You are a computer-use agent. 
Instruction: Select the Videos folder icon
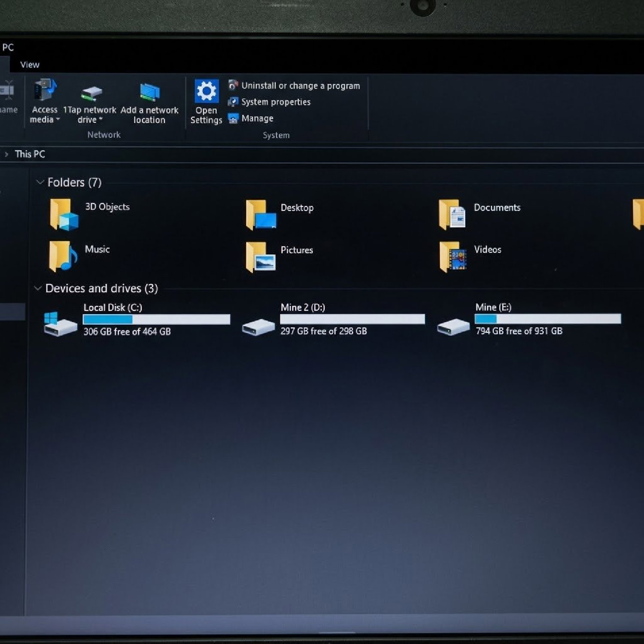[453, 257]
